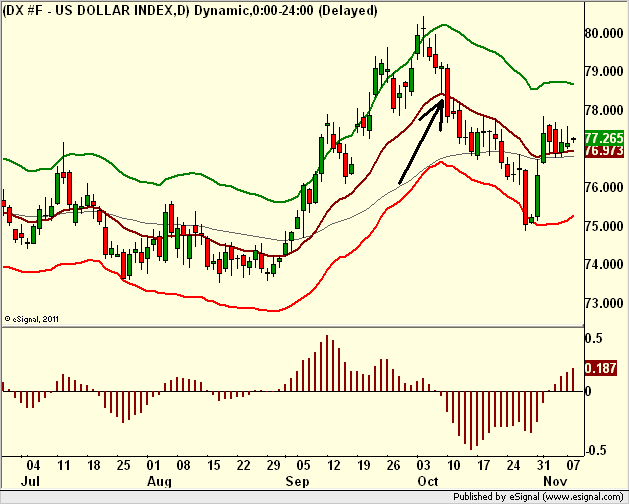Click the 12 date label in September

click(333, 465)
